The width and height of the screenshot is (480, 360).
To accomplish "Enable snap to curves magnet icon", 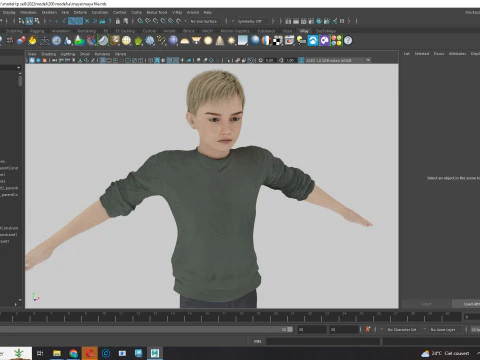I will pos(148,21).
